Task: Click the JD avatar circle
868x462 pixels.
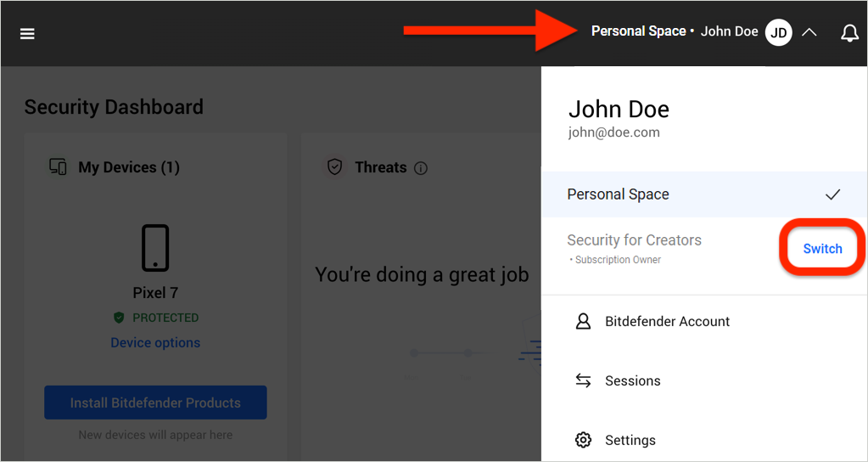Action: 778,32
